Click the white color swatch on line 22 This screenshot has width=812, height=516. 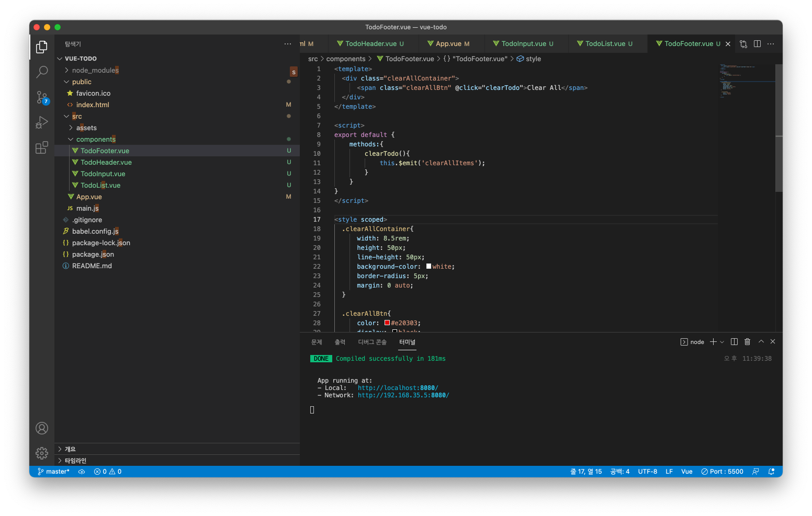tap(428, 266)
